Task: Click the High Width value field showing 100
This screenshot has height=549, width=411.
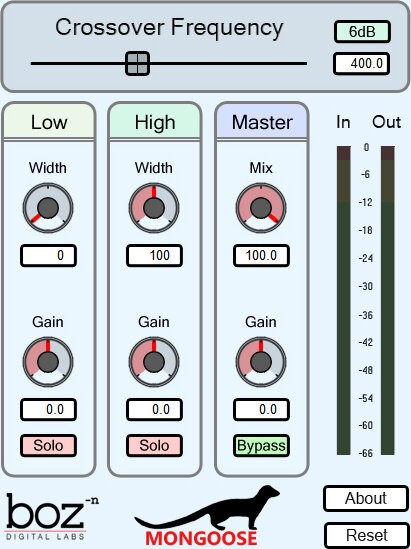Action: [154, 256]
